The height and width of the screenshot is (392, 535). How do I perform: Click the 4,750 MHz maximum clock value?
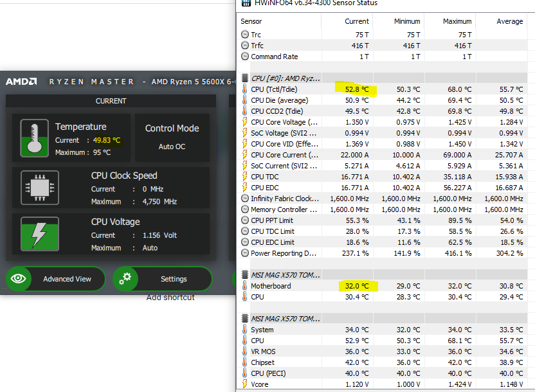pyautogui.click(x=159, y=201)
